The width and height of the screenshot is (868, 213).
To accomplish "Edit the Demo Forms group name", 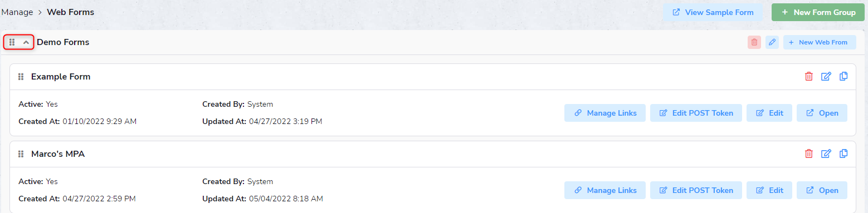I will pos(772,42).
